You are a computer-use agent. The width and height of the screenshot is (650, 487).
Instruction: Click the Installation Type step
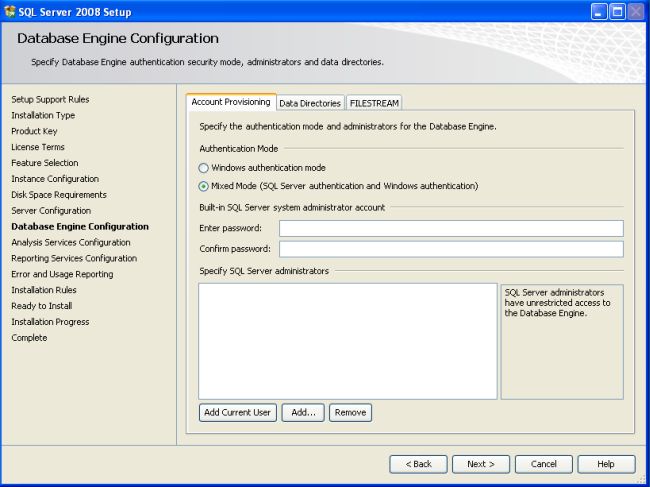click(43, 115)
